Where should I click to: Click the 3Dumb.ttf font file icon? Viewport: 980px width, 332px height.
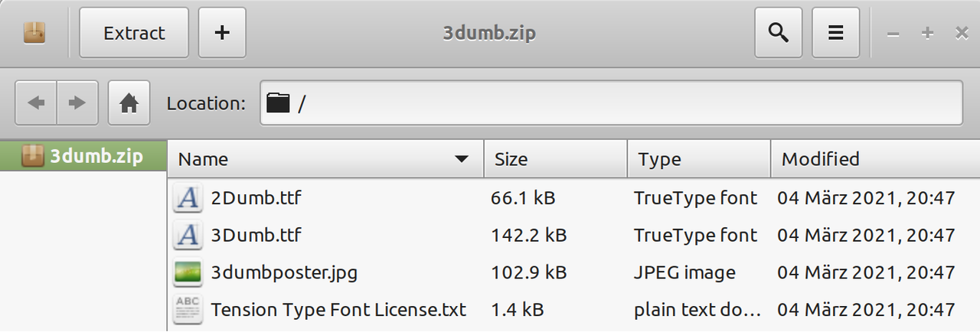(188, 236)
